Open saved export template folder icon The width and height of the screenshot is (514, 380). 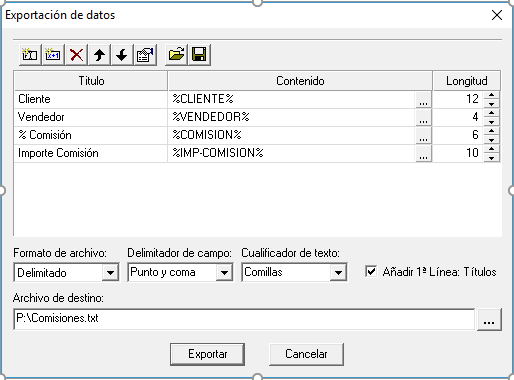(x=176, y=55)
